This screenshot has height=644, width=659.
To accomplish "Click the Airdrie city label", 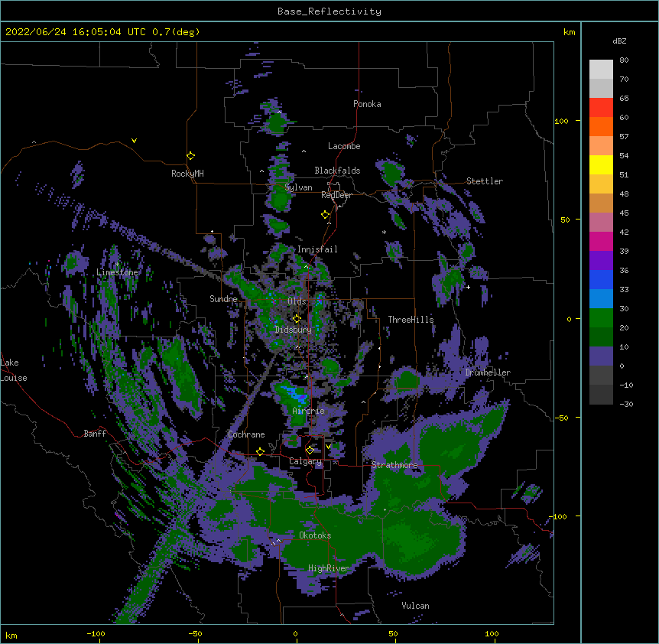I will pyautogui.click(x=309, y=411).
